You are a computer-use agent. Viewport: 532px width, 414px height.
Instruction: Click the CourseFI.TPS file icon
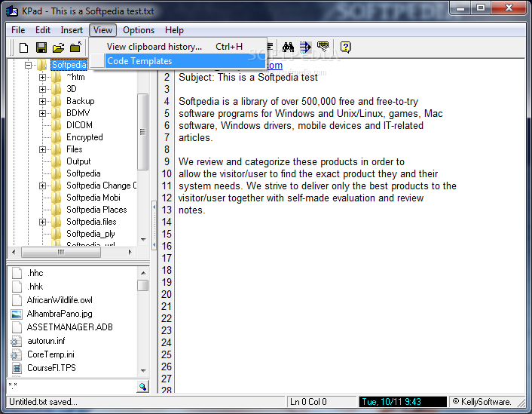(x=17, y=368)
